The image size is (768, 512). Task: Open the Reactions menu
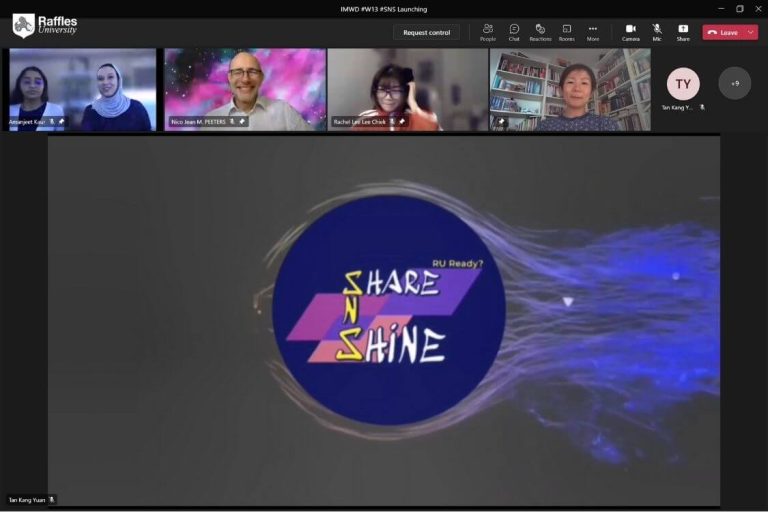pyautogui.click(x=540, y=32)
